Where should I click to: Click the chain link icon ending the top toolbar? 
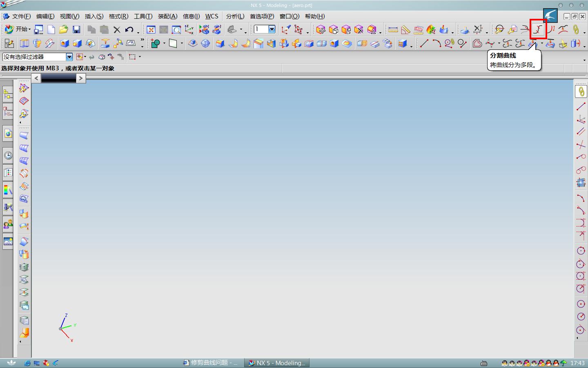[576, 29]
